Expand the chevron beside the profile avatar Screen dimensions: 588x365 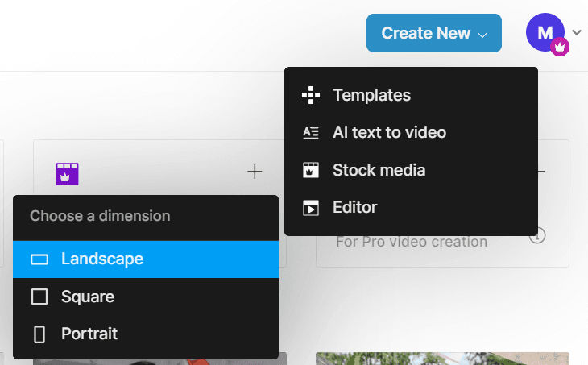577,33
